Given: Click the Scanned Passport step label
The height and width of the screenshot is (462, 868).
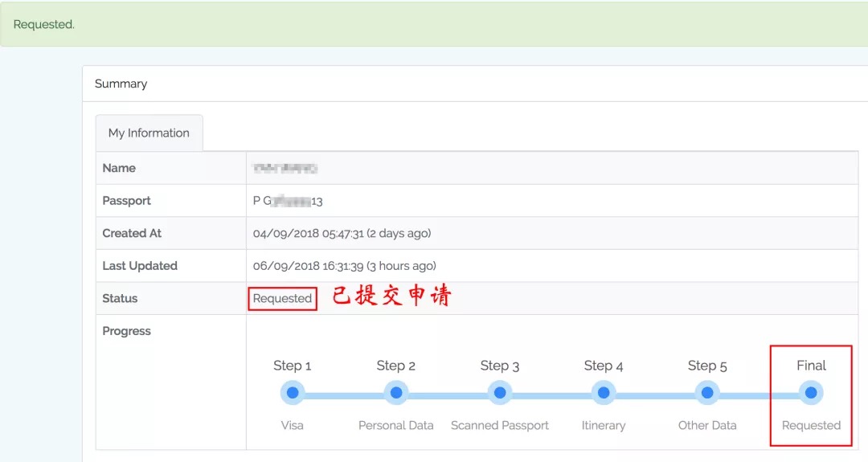Looking at the screenshot, I should coord(500,425).
